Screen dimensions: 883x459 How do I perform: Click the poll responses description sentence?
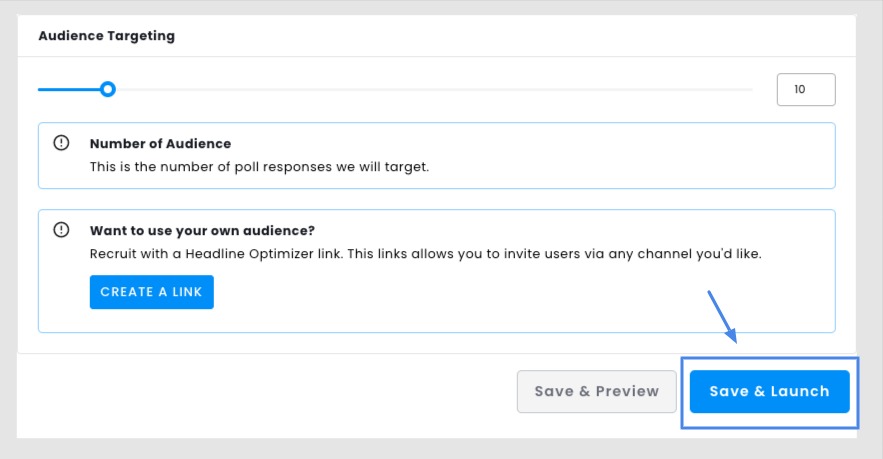click(x=259, y=167)
